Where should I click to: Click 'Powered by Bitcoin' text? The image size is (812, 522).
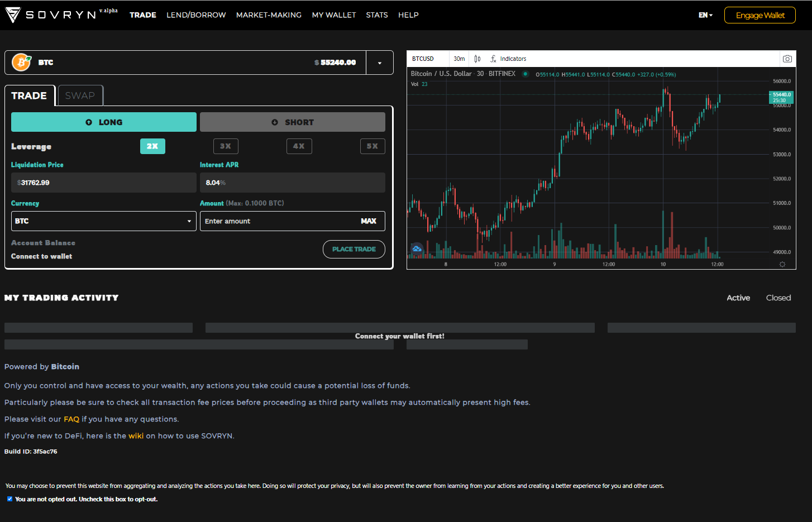42,367
